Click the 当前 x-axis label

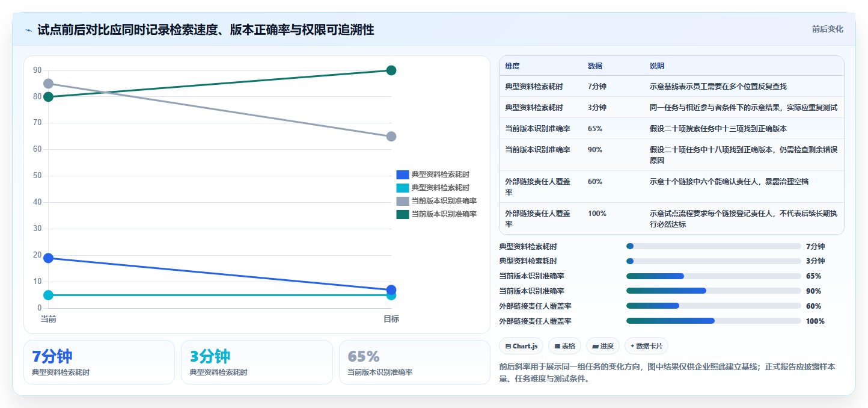point(48,319)
